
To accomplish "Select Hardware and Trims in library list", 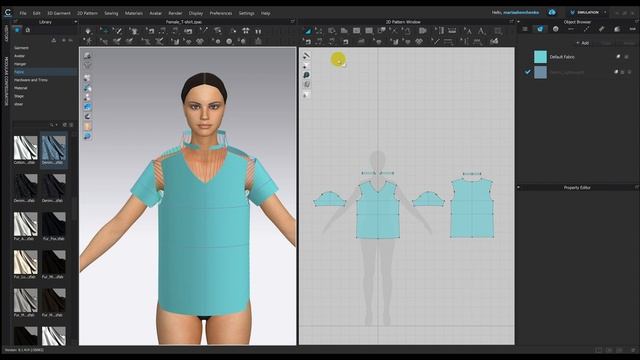I will click(31, 80).
